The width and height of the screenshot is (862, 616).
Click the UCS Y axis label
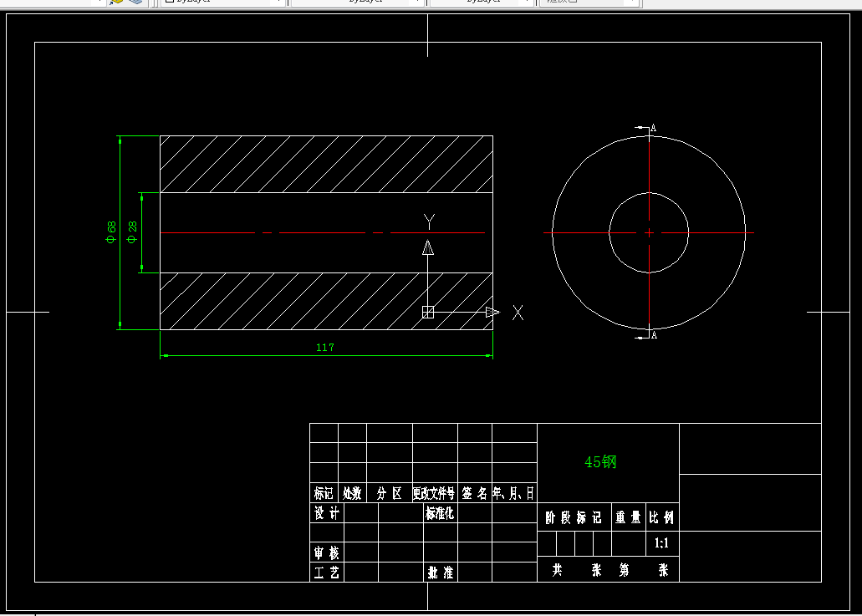(430, 222)
